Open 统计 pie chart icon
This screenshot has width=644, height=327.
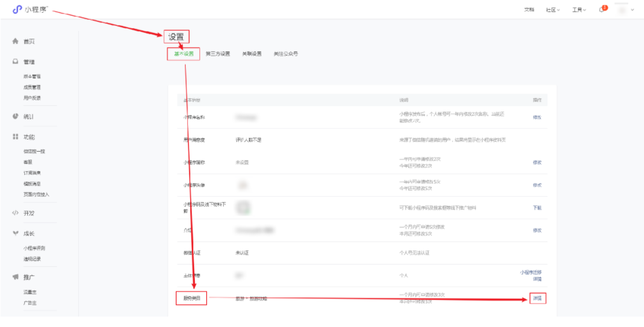pyautogui.click(x=16, y=116)
